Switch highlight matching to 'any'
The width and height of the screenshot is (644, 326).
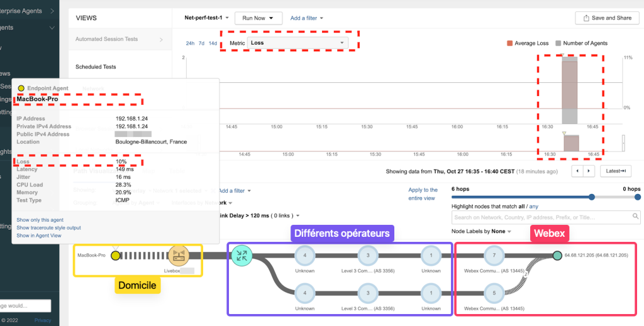[x=534, y=206]
